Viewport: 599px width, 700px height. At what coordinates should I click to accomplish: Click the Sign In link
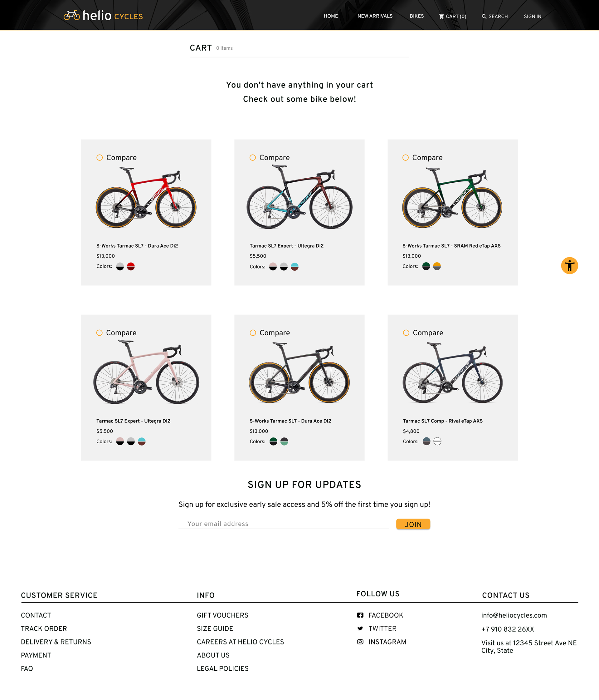533,17
